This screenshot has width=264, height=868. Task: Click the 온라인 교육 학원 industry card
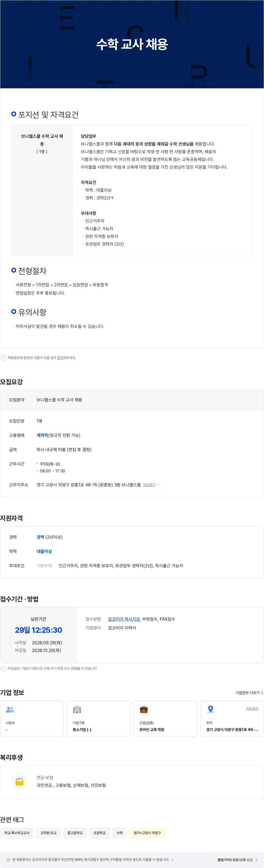(165, 719)
